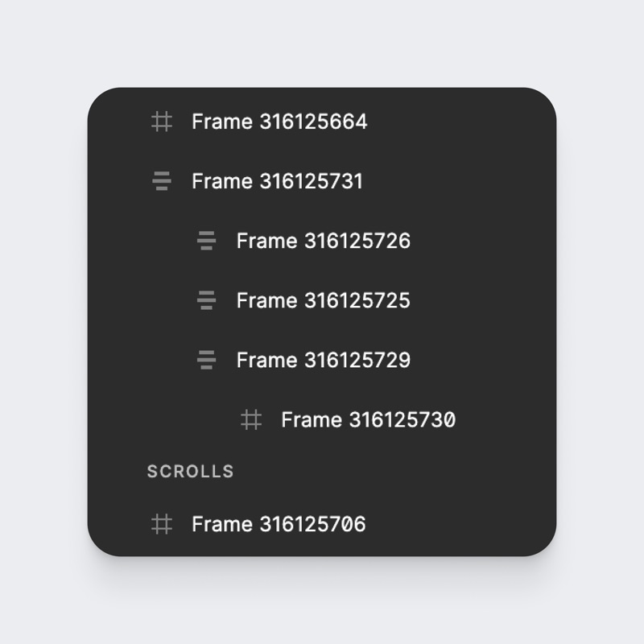Select the nested Frame 316125726 layer

pyautogui.click(x=322, y=241)
